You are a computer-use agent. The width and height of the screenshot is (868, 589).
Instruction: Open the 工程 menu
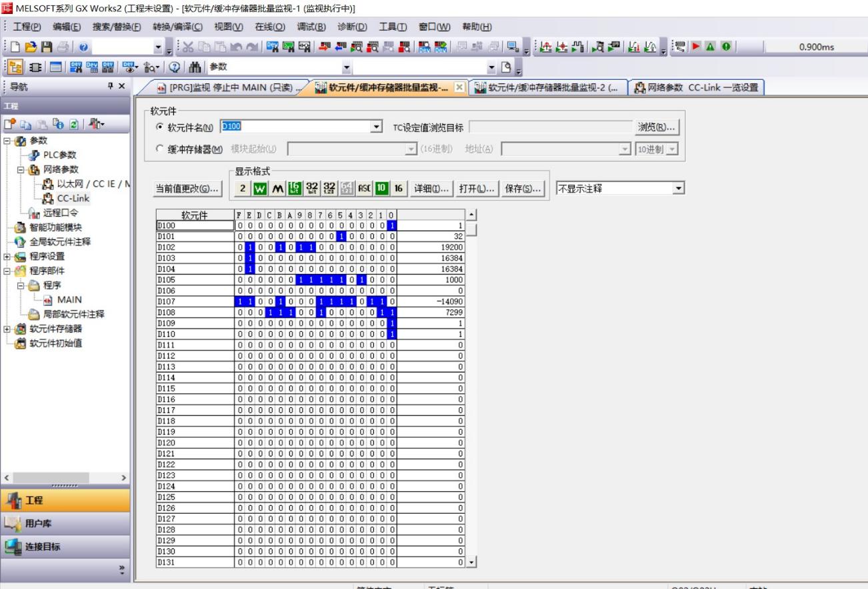27,27
